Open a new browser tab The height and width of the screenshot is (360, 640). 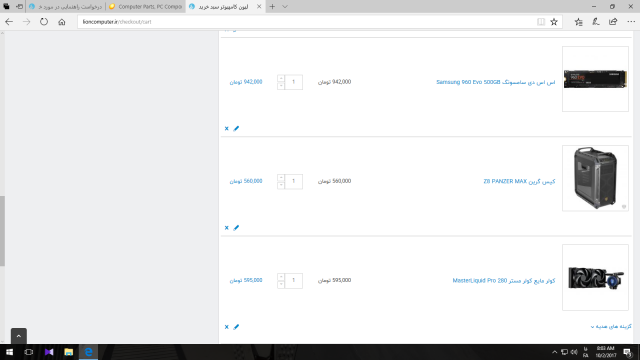click(x=272, y=7)
